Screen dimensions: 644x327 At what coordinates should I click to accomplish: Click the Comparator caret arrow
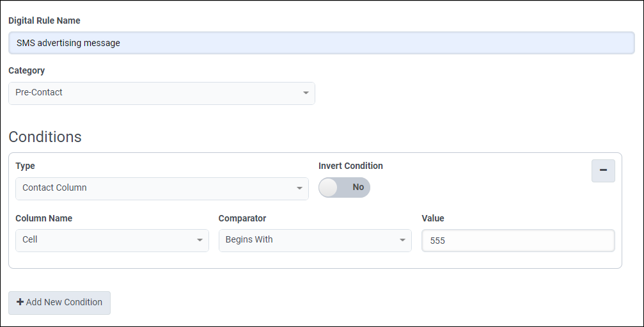point(402,241)
